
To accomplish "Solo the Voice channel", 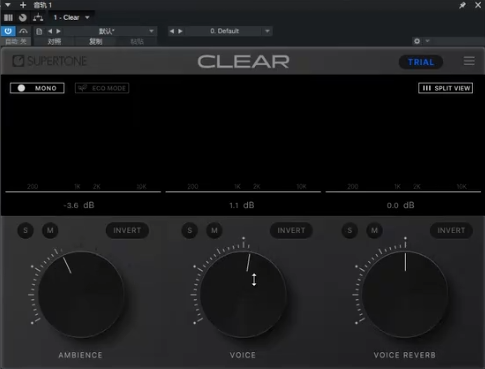I will click(x=190, y=230).
